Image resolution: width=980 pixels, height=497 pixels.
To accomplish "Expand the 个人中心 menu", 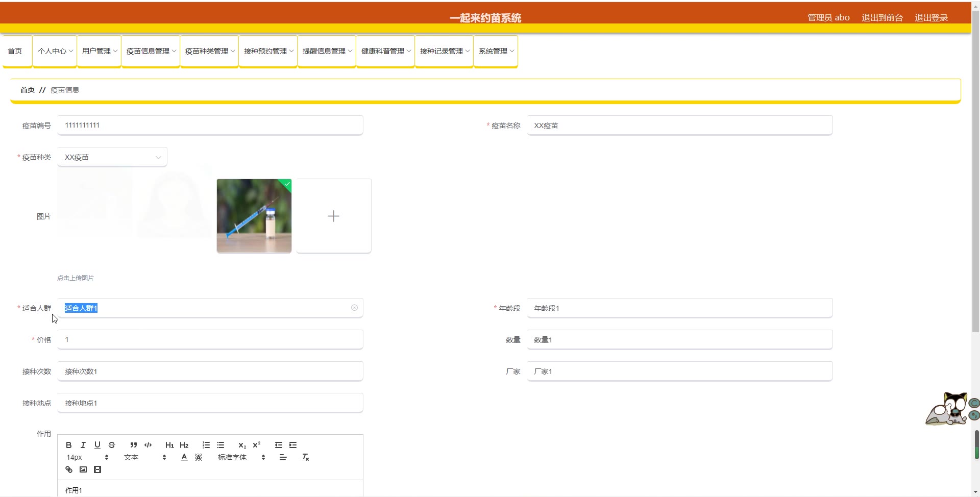I will 55,51.
